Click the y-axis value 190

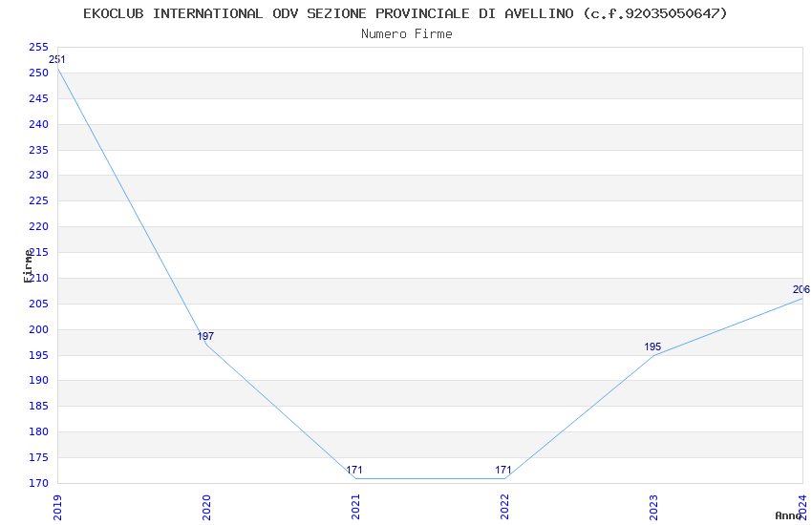coord(38,380)
